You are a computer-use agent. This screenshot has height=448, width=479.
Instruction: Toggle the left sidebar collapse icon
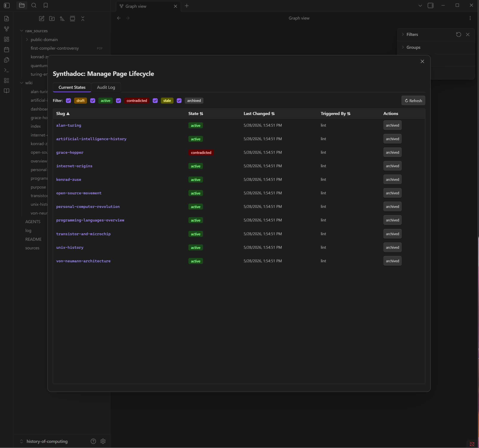pyautogui.click(x=7, y=5)
